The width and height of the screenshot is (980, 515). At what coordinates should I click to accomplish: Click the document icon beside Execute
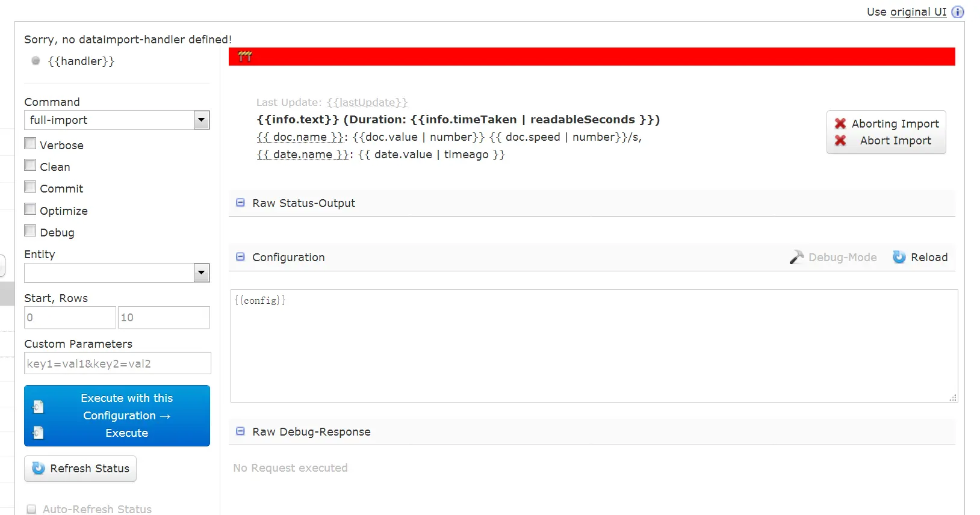pos(38,433)
